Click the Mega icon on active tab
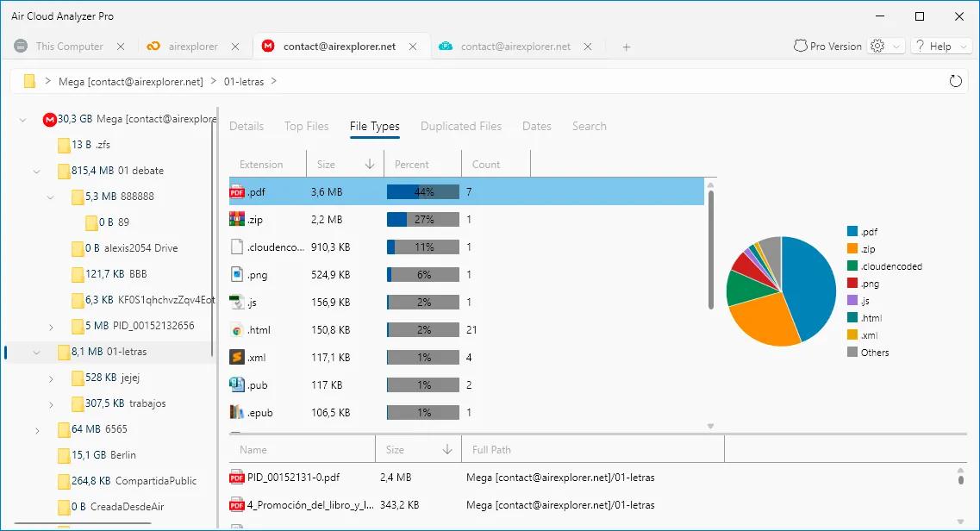This screenshot has height=531, width=980. 268,46
